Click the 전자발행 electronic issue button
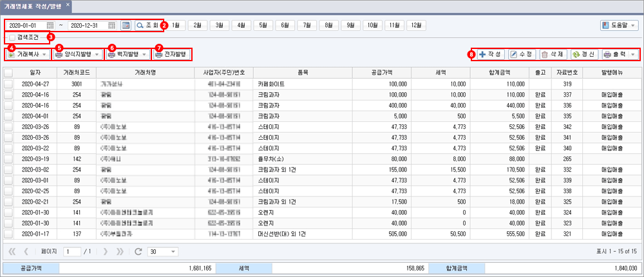644x277 pixels. (x=172, y=54)
